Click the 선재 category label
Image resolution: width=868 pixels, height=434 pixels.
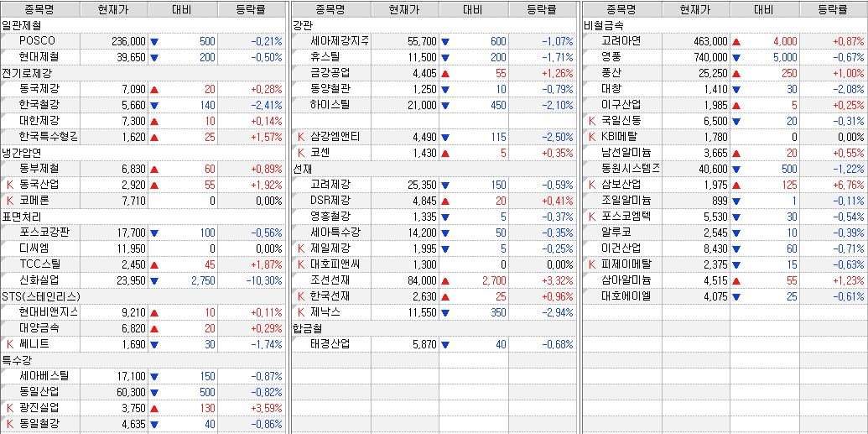(302, 169)
